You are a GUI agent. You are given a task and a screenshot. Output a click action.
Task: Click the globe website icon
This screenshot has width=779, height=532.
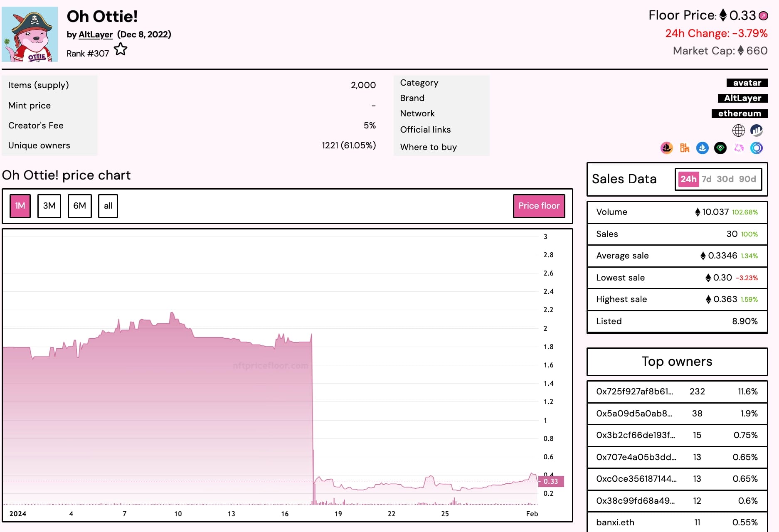coord(738,130)
